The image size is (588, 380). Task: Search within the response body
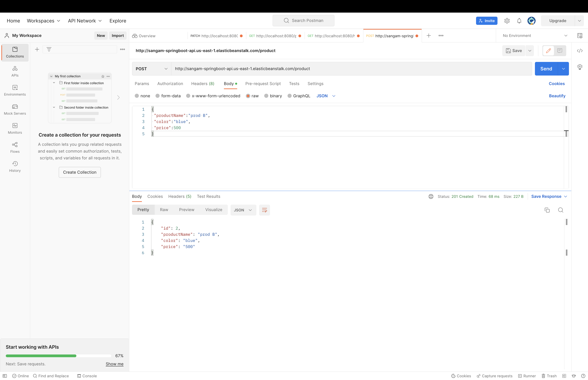point(561,210)
